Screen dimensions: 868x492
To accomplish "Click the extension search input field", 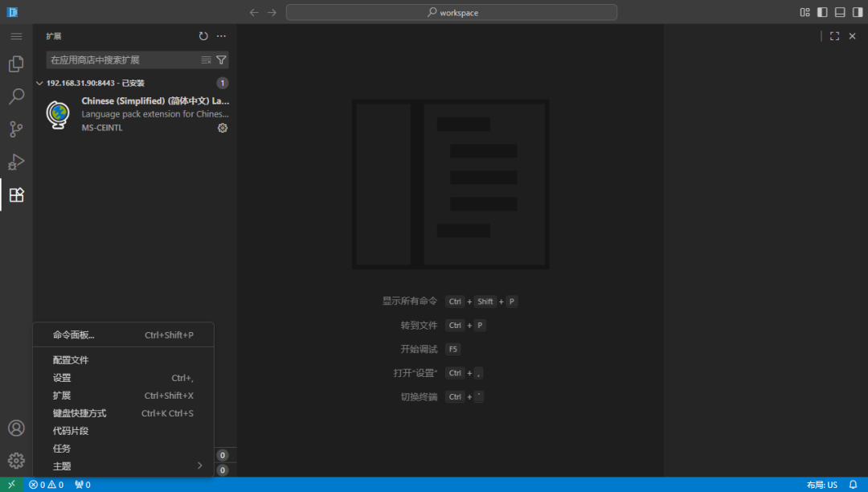I will pyautogui.click(x=122, y=59).
